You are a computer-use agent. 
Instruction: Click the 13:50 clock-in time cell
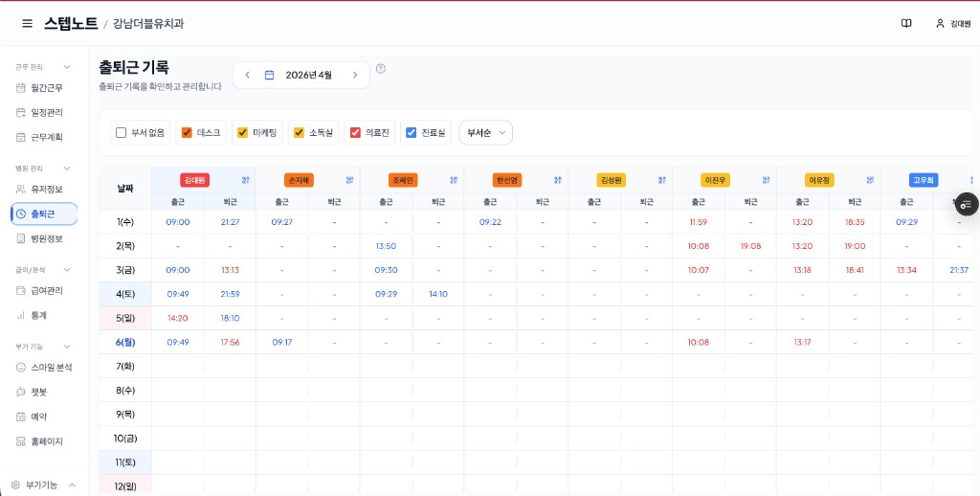coord(387,246)
